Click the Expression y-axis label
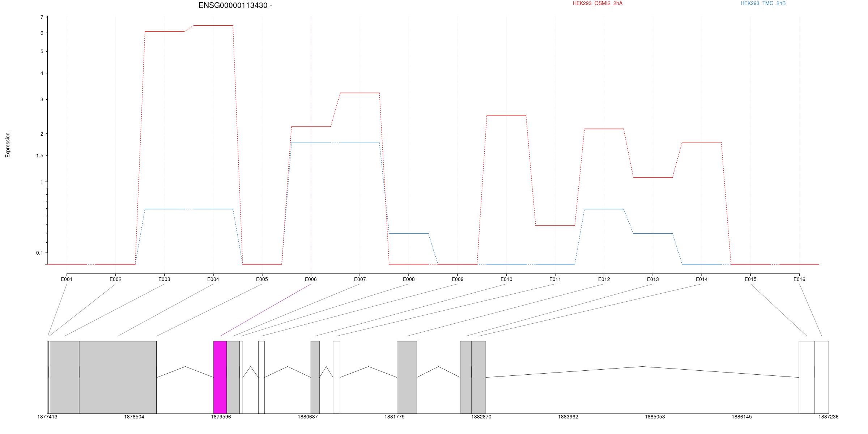868x434 pixels. coord(8,145)
